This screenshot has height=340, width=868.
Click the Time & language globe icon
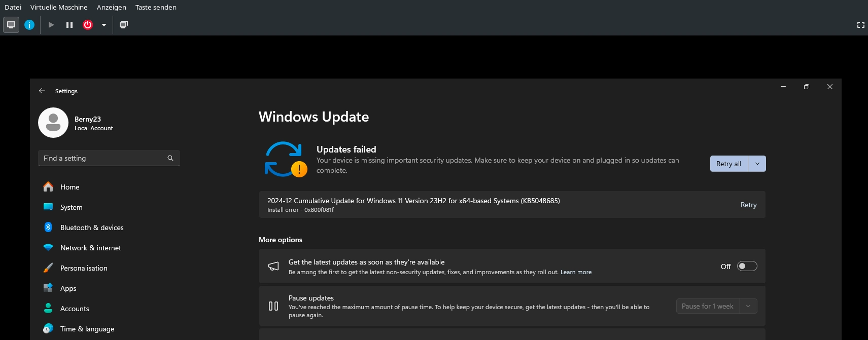(x=48, y=328)
